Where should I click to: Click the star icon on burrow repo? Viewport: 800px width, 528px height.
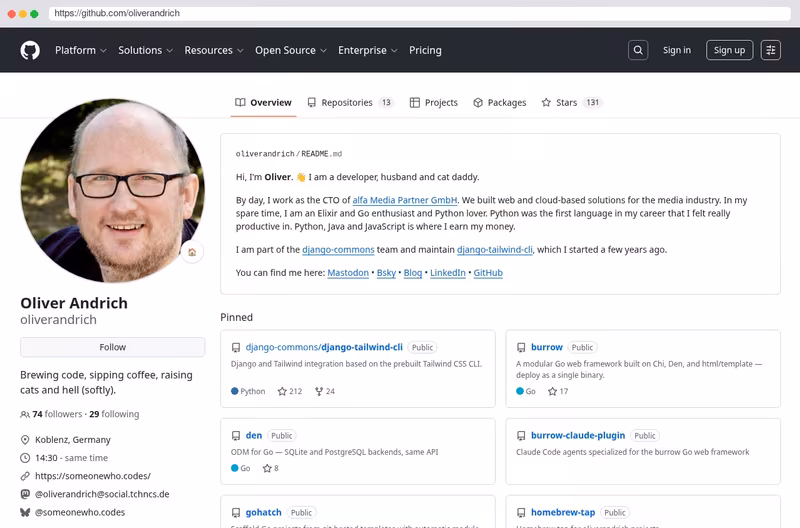coord(552,391)
